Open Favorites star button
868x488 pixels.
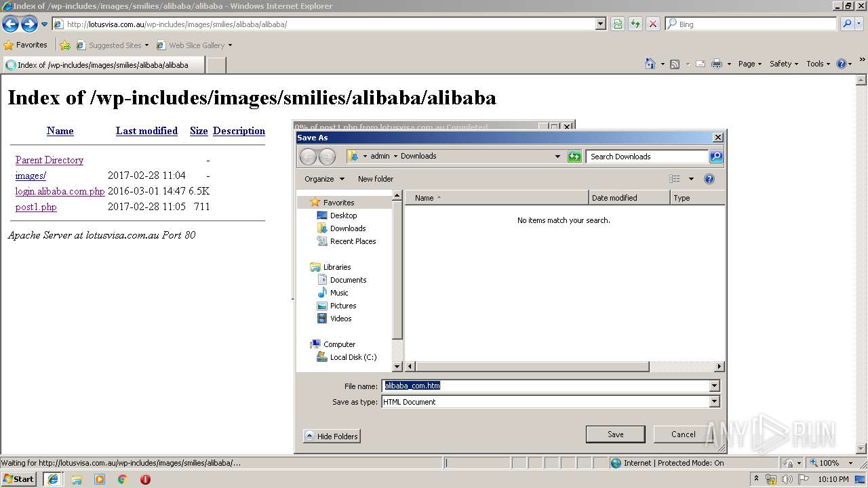[x=26, y=45]
